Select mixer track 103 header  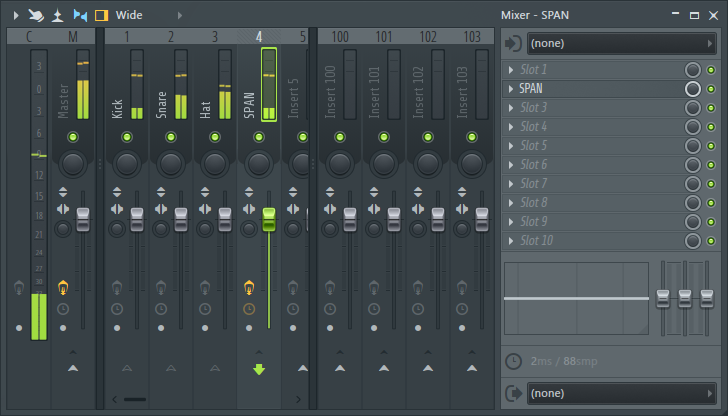(472, 37)
